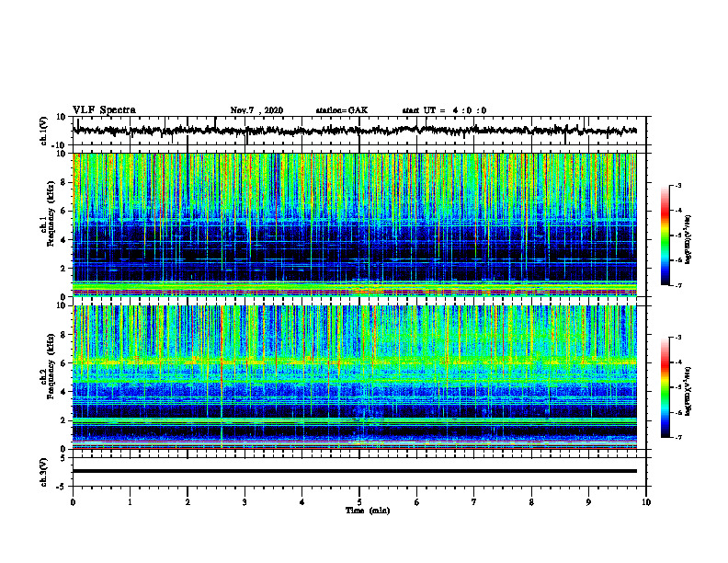Select the 'Nov.7 , 2020' date text
728x563 pixels.
(256, 110)
